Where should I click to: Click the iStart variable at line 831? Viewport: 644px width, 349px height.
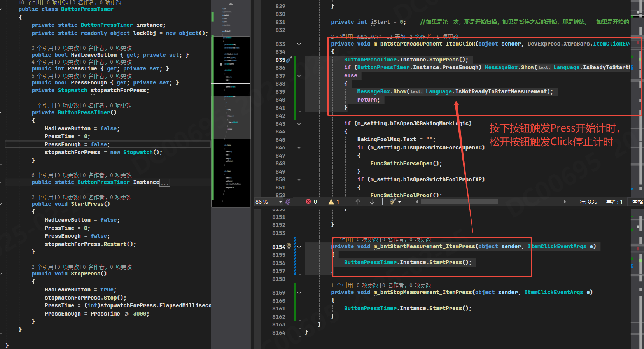(x=380, y=22)
